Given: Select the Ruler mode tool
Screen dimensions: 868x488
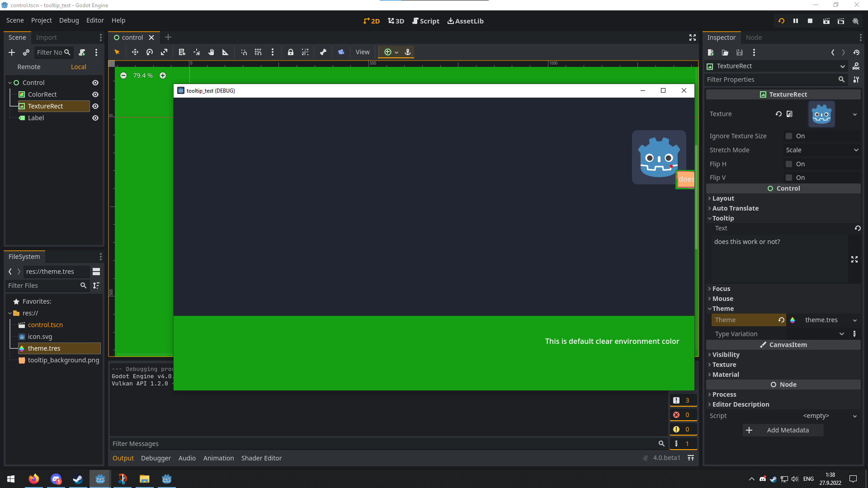Looking at the screenshot, I should pyautogui.click(x=225, y=52).
